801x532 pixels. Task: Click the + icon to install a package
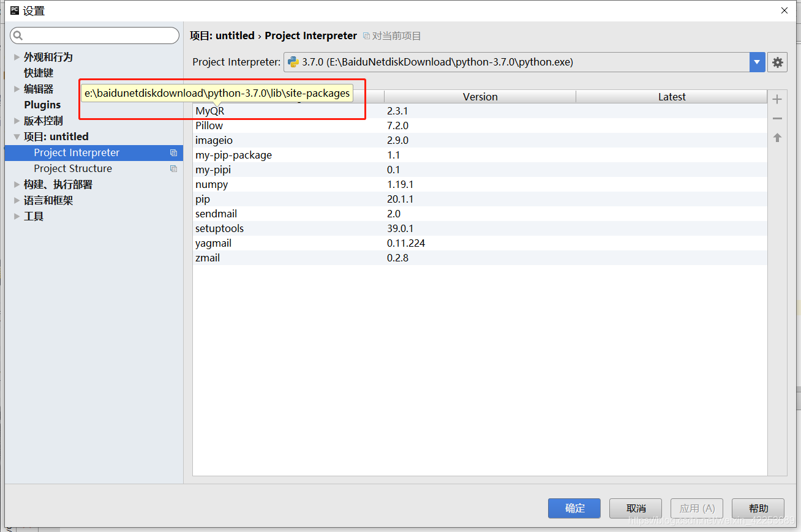777,99
